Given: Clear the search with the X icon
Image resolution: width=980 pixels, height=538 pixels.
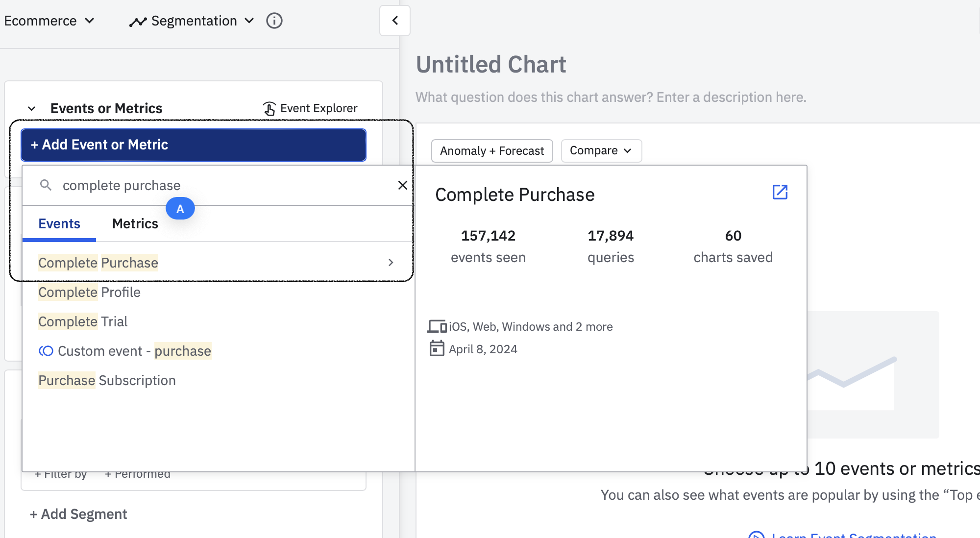Looking at the screenshot, I should [402, 185].
